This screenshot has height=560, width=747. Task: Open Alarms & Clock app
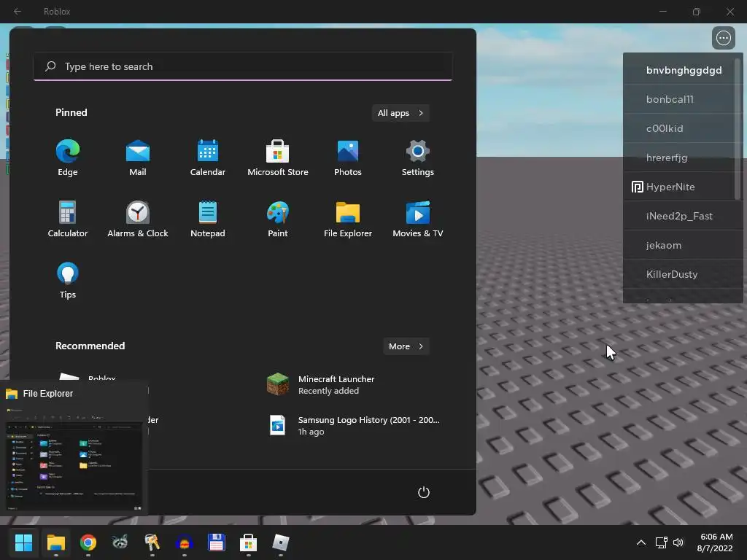click(x=138, y=219)
